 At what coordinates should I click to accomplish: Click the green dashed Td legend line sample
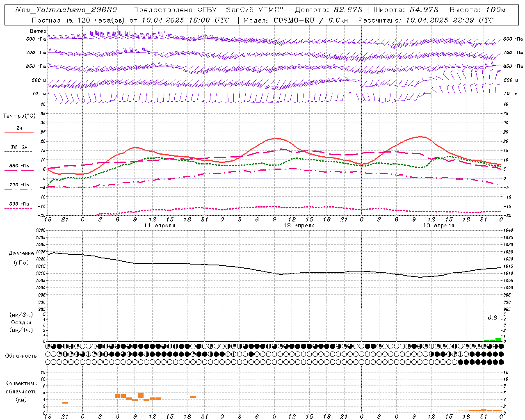click(19, 151)
